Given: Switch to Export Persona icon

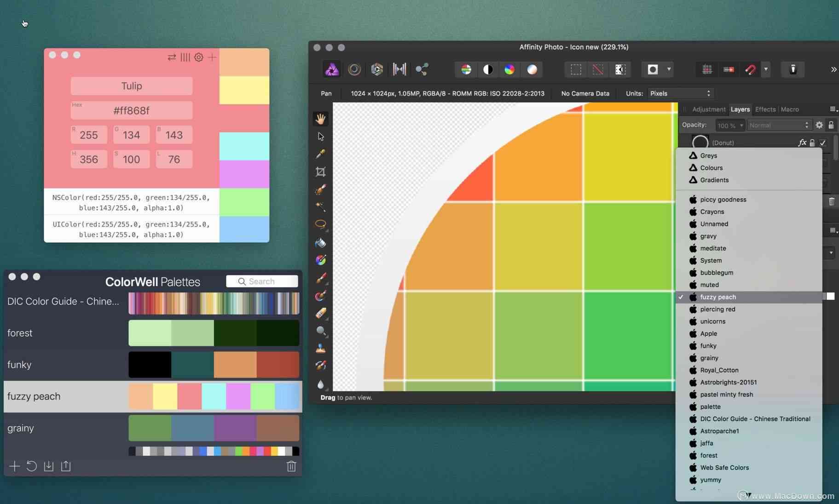Looking at the screenshot, I should [x=422, y=69].
